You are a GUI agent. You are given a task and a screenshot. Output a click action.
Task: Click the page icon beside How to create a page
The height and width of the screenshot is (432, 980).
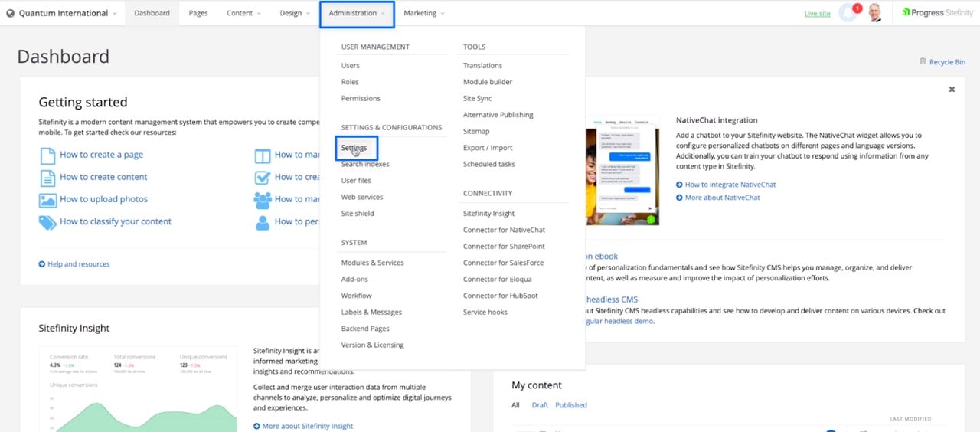click(x=47, y=155)
